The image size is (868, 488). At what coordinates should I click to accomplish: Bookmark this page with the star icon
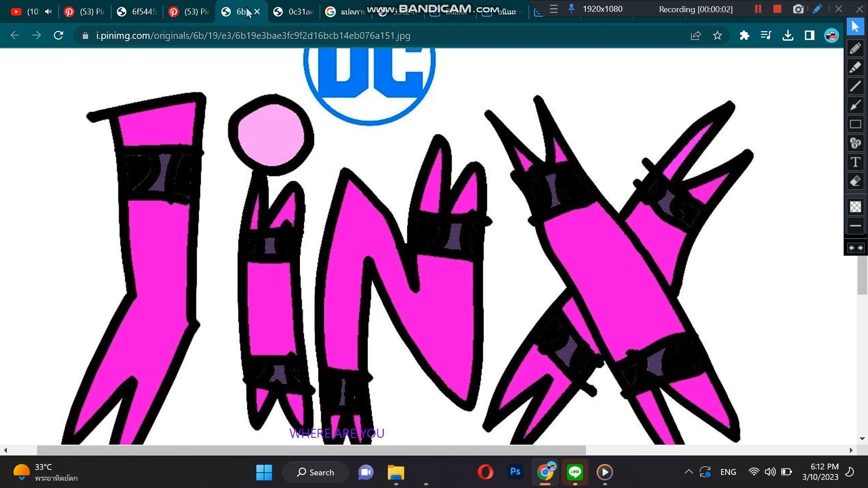click(x=717, y=36)
